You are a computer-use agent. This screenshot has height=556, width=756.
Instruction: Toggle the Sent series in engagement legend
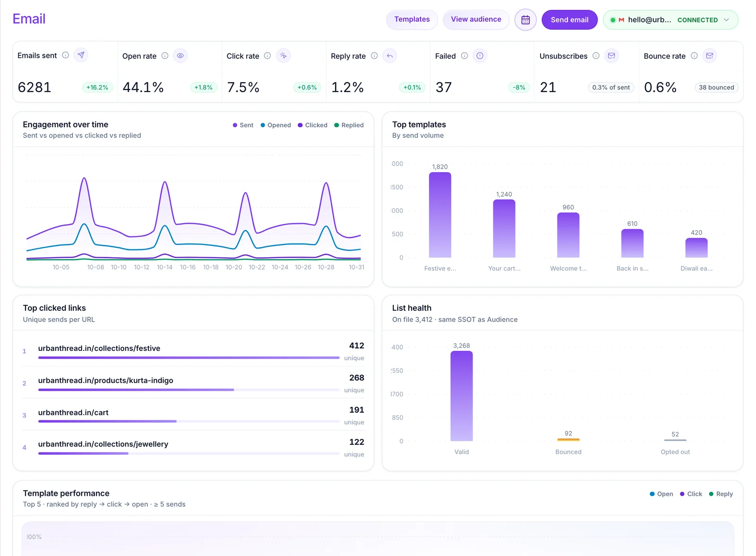243,125
